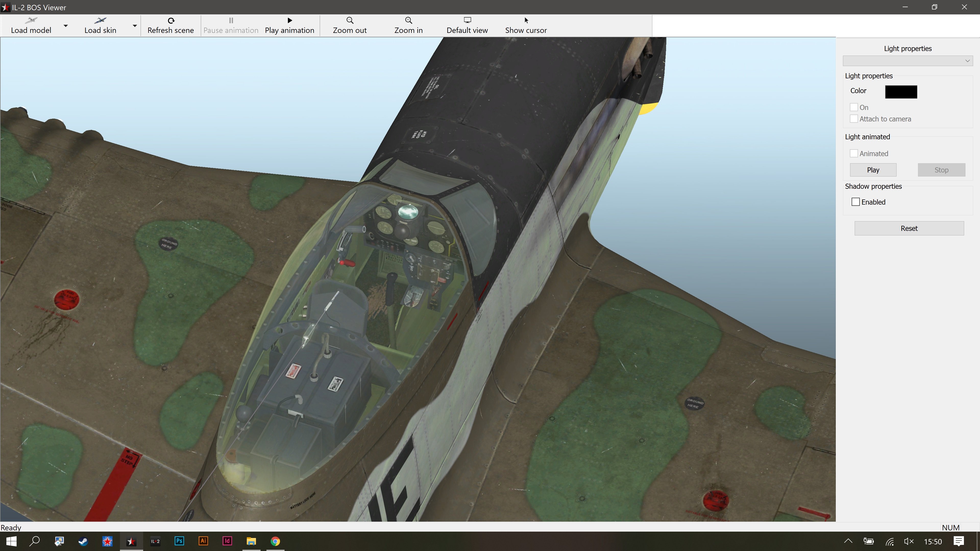980x551 pixels.
Task: Click the Refresh scene icon
Action: [x=171, y=20]
